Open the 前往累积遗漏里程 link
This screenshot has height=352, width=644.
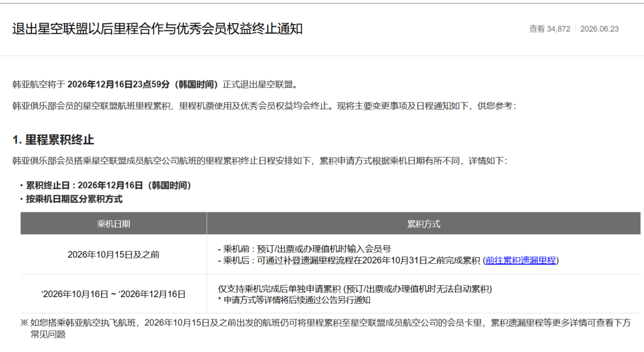[x=521, y=260]
